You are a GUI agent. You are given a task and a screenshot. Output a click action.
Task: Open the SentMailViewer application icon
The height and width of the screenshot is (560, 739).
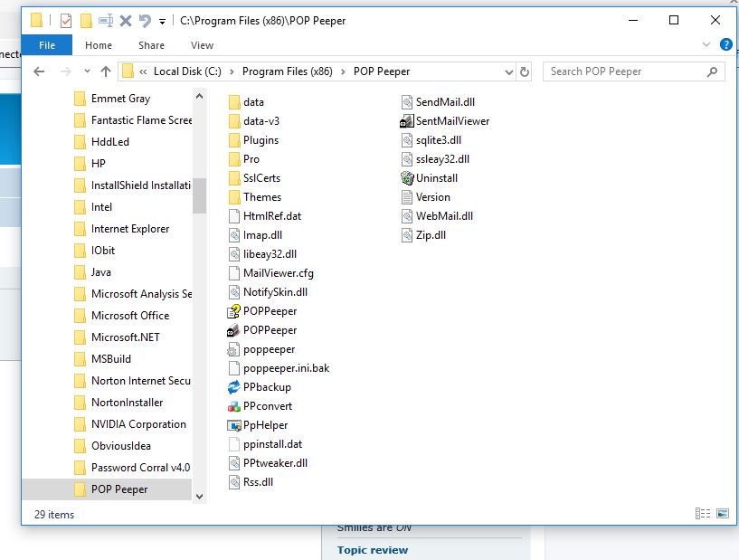pyautogui.click(x=407, y=121)
